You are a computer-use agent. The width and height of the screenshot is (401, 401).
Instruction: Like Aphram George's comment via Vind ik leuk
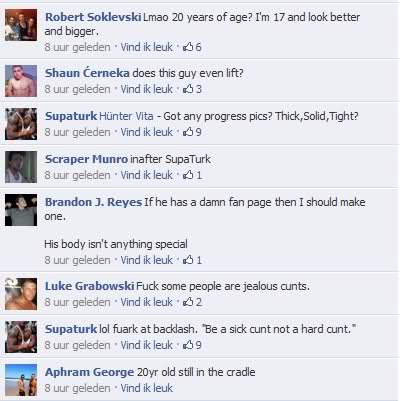point(147,388)
